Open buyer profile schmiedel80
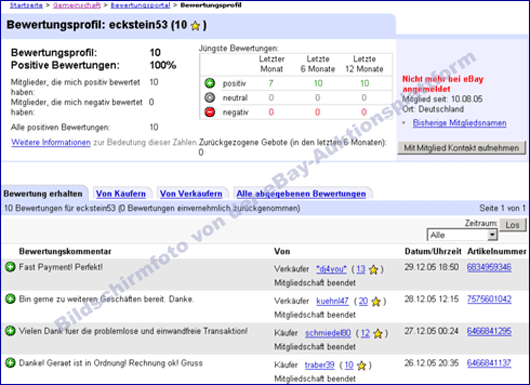Screen dimensions: 530x385 point(328,333)
